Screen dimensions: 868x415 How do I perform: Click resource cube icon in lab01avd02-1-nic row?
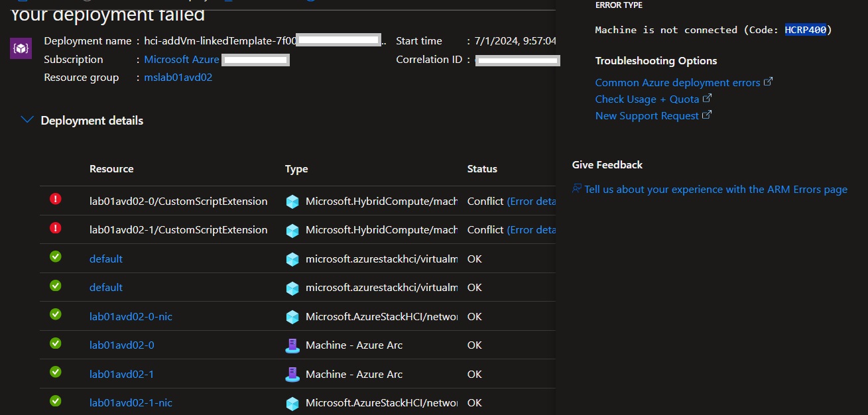coord(292,403)
